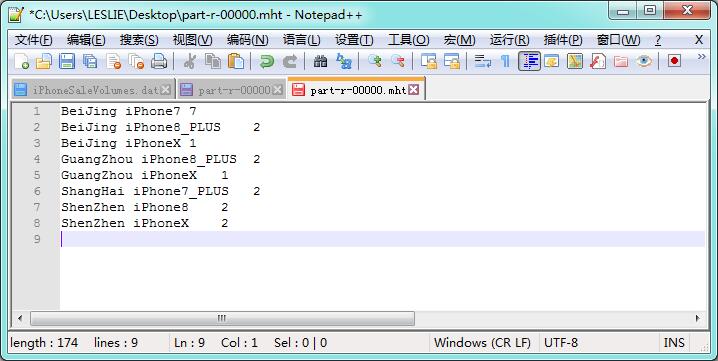Viewport: 718px width, 361px height.
Task: Click 'Ln : 9 Col : 1' status field
Action: [216, 343]
